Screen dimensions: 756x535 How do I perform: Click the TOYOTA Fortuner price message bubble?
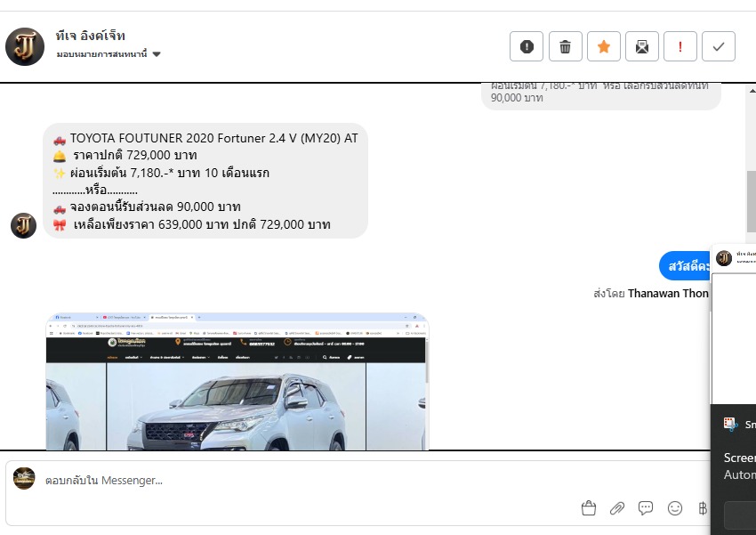pyautogui.click(x=205, y=181)
